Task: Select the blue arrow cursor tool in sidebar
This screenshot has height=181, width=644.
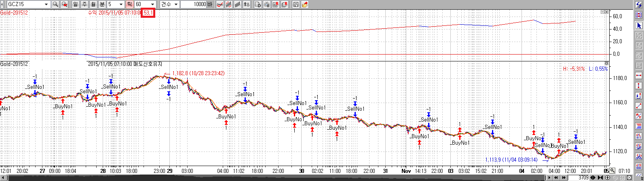Action: [x=639, y=25]
